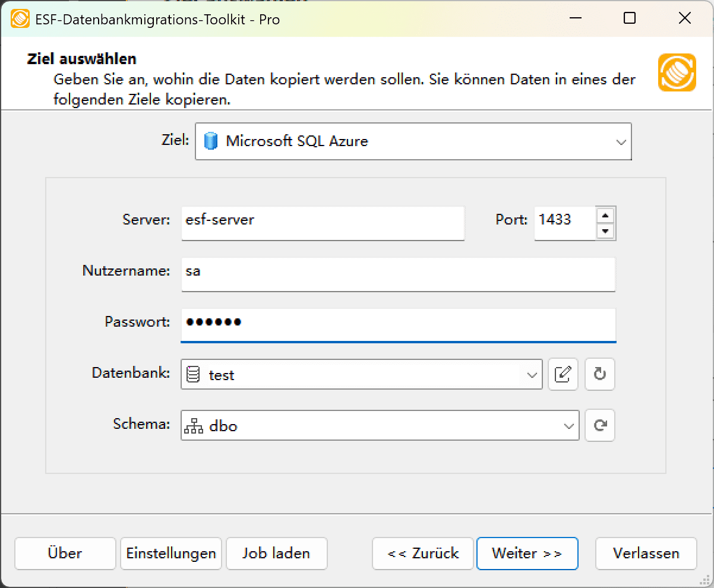
Task: Open the Schema dropdown showing dbo
Action: 567,425
